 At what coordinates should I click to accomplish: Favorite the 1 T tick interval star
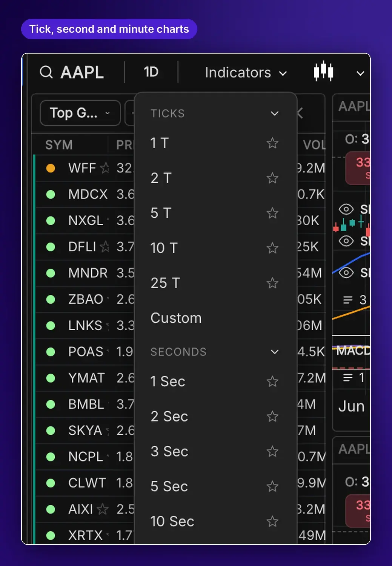[x=272, y=143]
